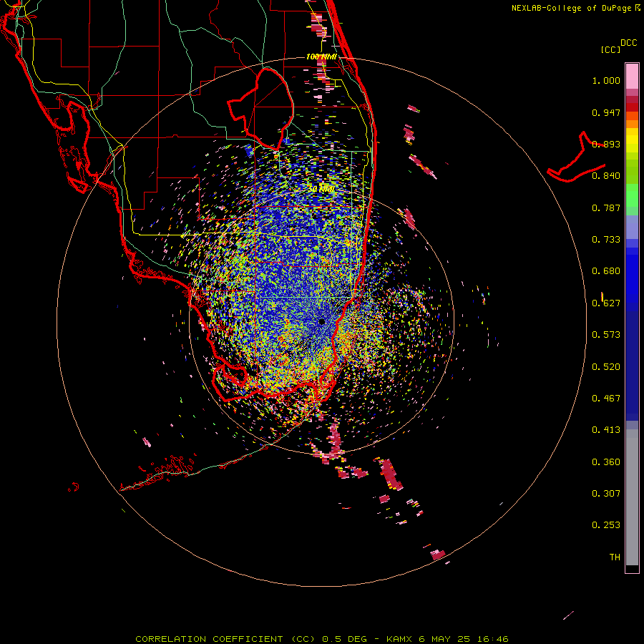Image resolution: width=644 pixels, height=644 pixels.
Task: Select the 0.947 legend value
Action: (606, 112)
